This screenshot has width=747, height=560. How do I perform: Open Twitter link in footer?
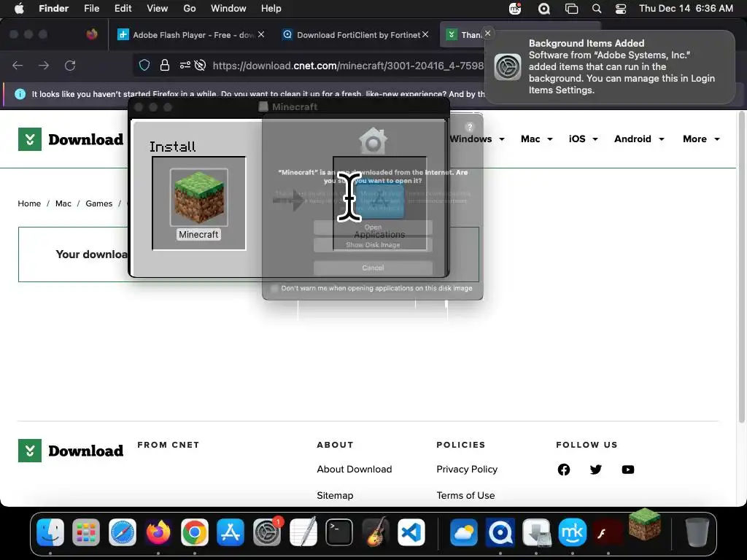595,470
